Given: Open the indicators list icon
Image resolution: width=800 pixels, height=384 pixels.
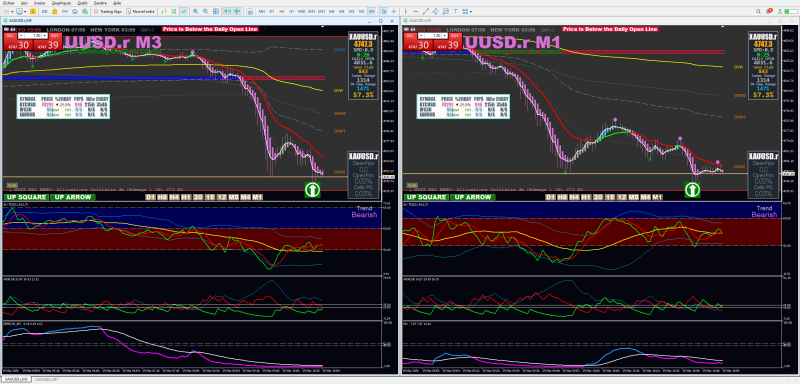Looking at the screenshot, I should (x=249, y=11).
